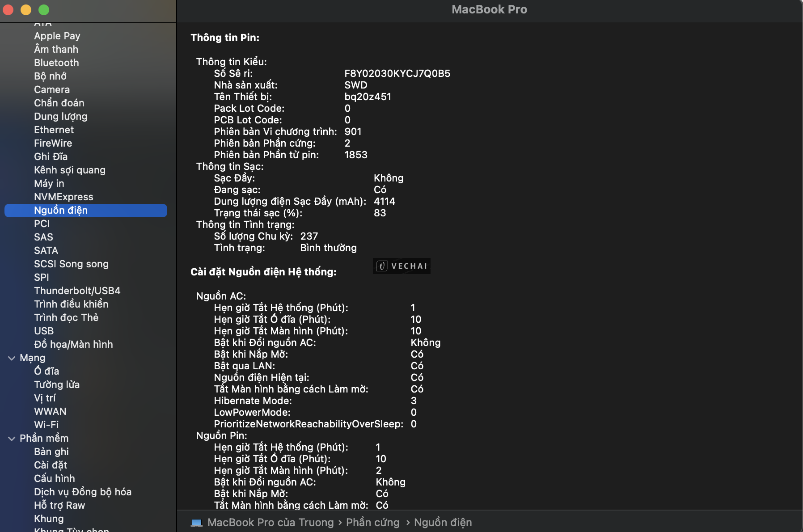Open the "Camera" hardware section

51,89
